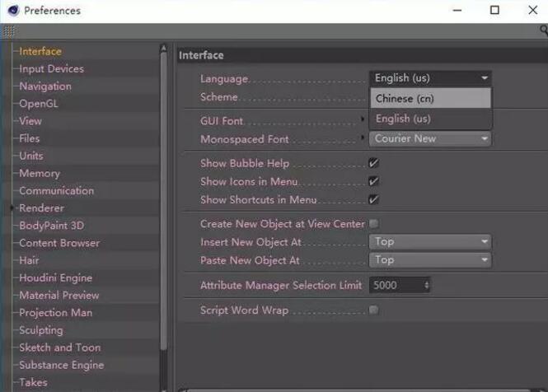Select Chinese (cn) from language list

pos(405,99)
